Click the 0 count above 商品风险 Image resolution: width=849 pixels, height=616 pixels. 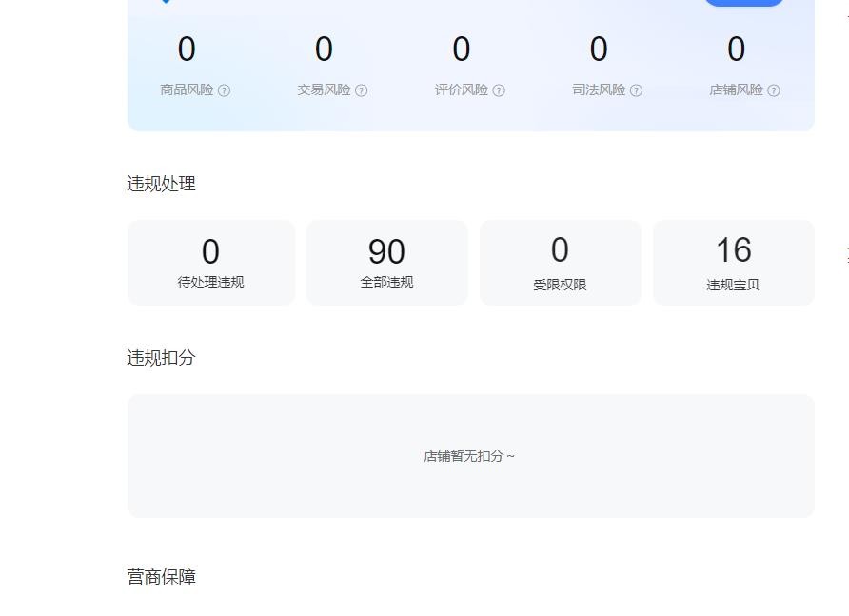[187, 50]
